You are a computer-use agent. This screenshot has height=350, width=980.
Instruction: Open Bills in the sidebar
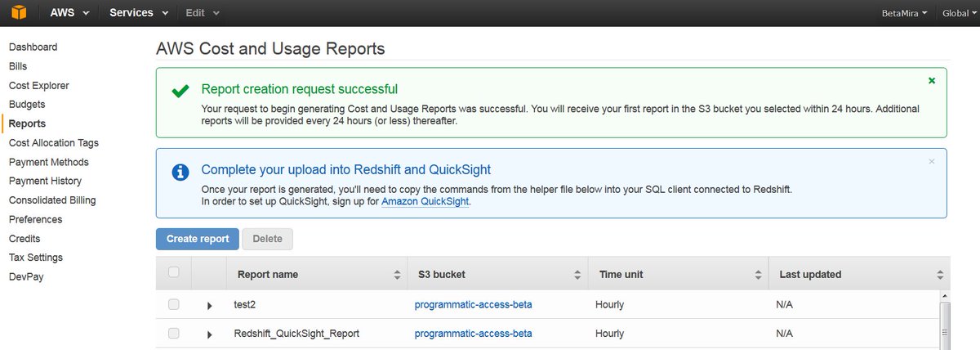tap(18, 66)
